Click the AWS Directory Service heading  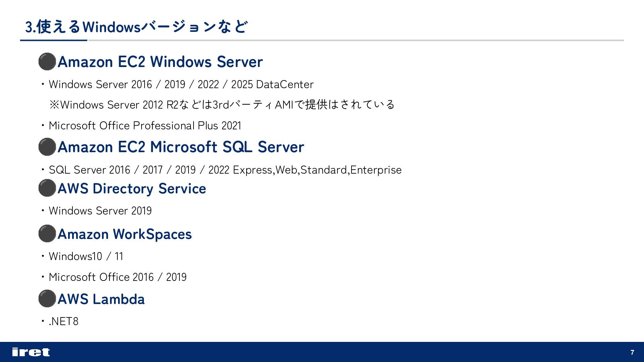[x=132, y=189]
